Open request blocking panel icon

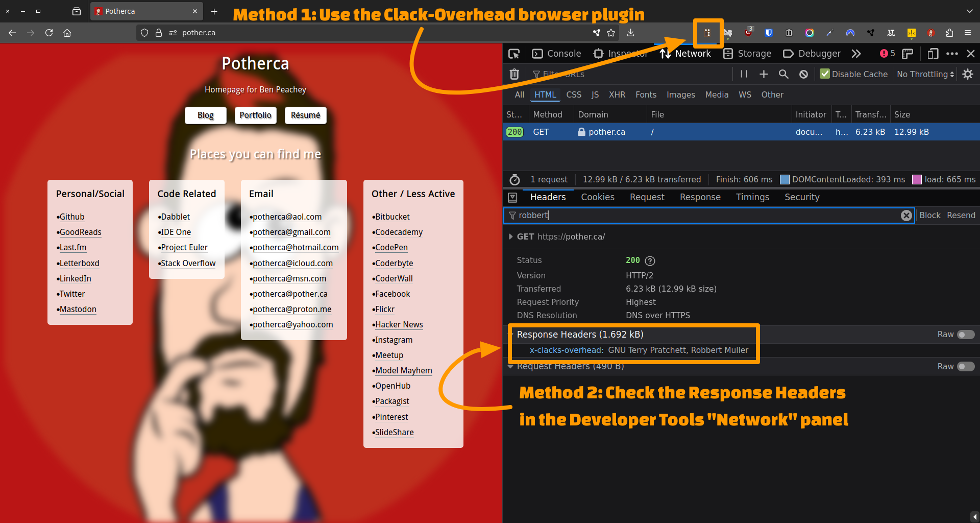(803, 74)
